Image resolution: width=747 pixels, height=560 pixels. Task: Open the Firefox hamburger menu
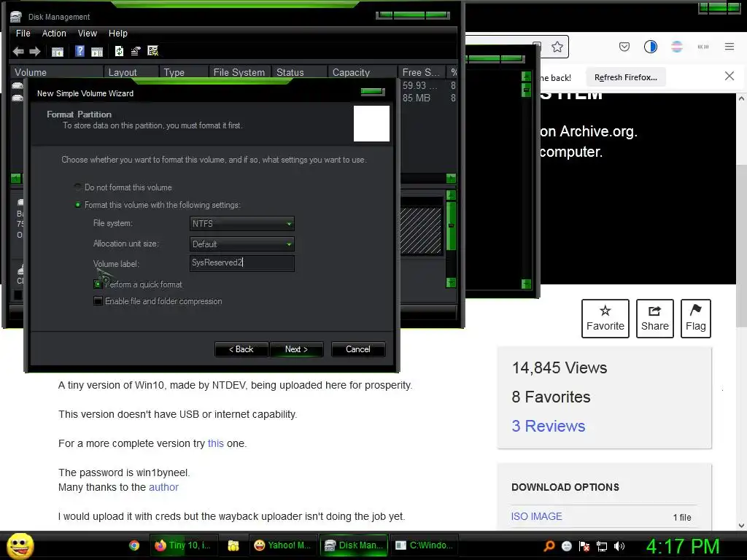729,47
